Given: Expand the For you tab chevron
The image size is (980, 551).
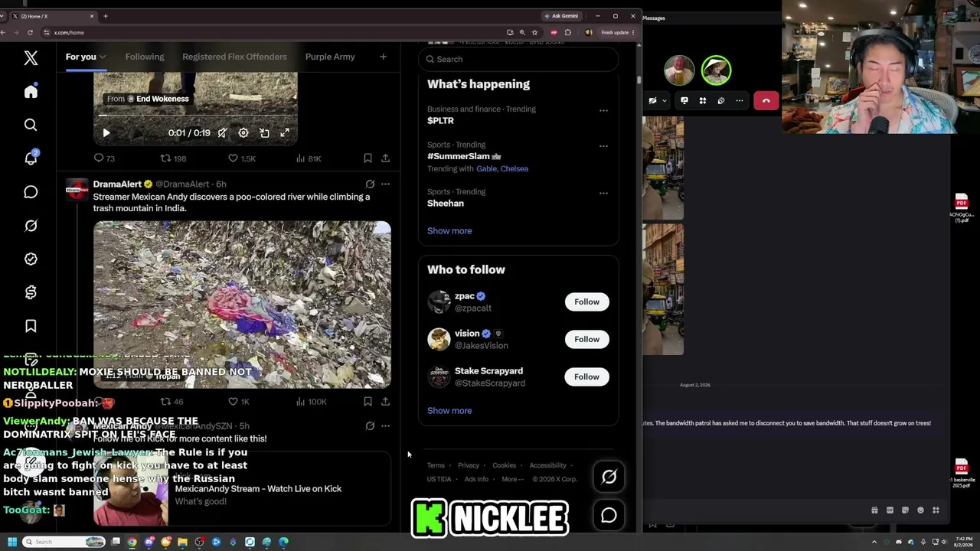Looking at the screenshot, I should [103, 57].
